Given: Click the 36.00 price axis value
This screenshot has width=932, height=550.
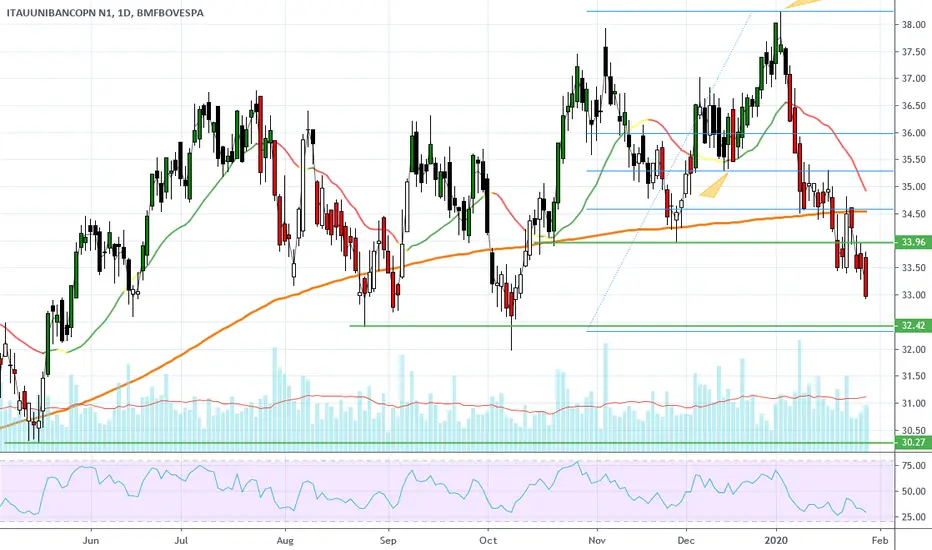Looking at the screenshot, I should click(913, 133).
